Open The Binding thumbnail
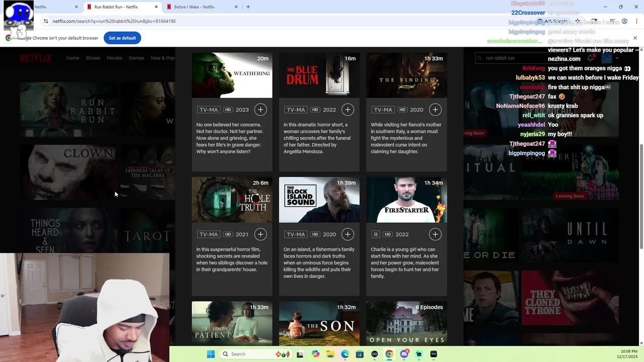The image size is (644, 362). pos(407,75)
